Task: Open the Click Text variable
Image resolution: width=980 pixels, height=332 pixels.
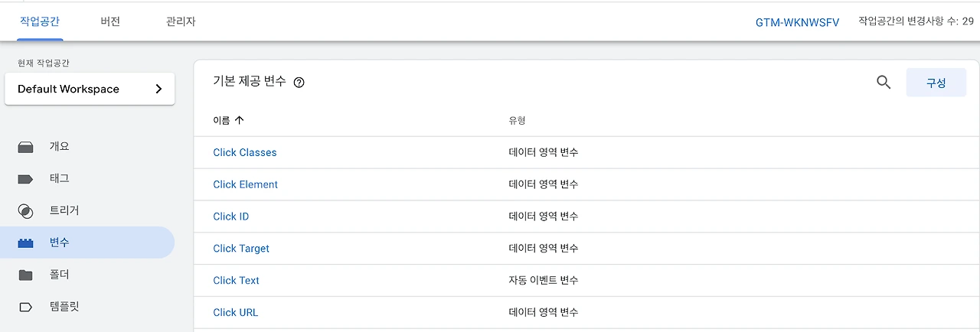Action: (x=236, y=280)
